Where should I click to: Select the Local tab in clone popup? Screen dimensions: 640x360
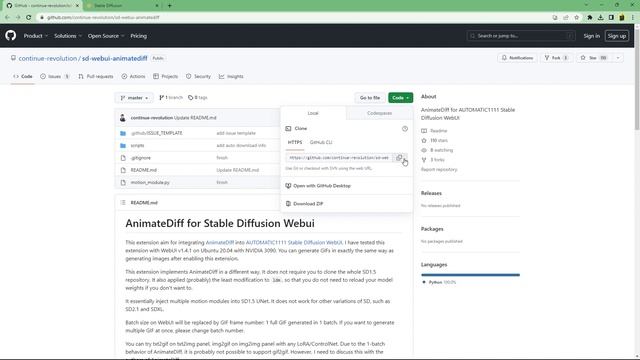click(313, 113)
